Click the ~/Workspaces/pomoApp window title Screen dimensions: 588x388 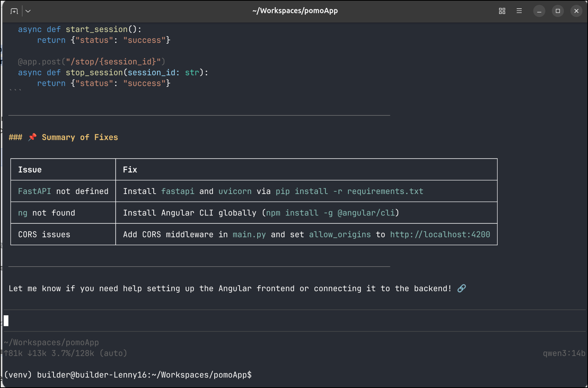tap(295, 11)
